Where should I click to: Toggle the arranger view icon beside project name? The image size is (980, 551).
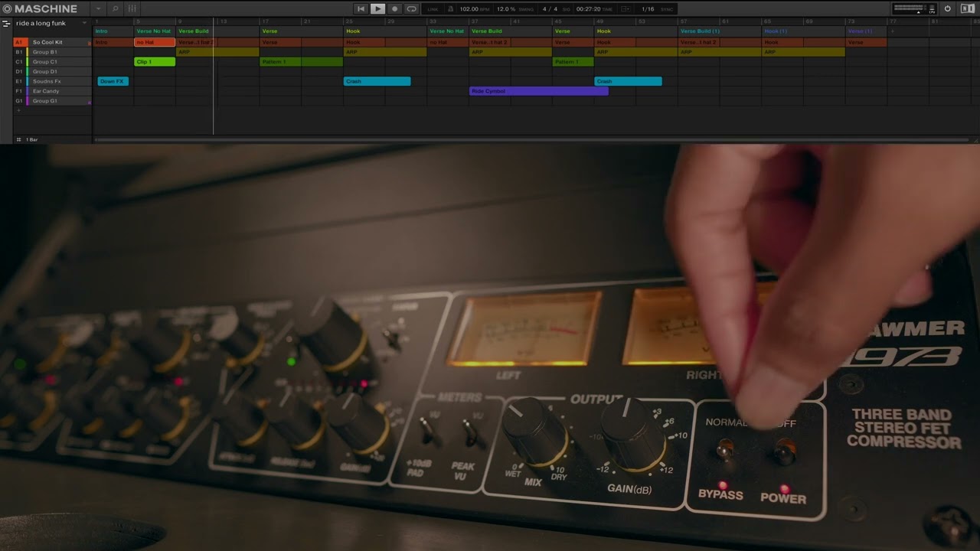(x=6, y=23)
